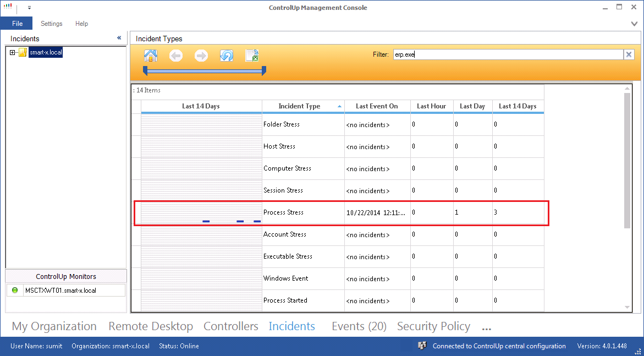Click the left handle of time range slider
Viewport: 644px width, 356px height.
(145, 71)
